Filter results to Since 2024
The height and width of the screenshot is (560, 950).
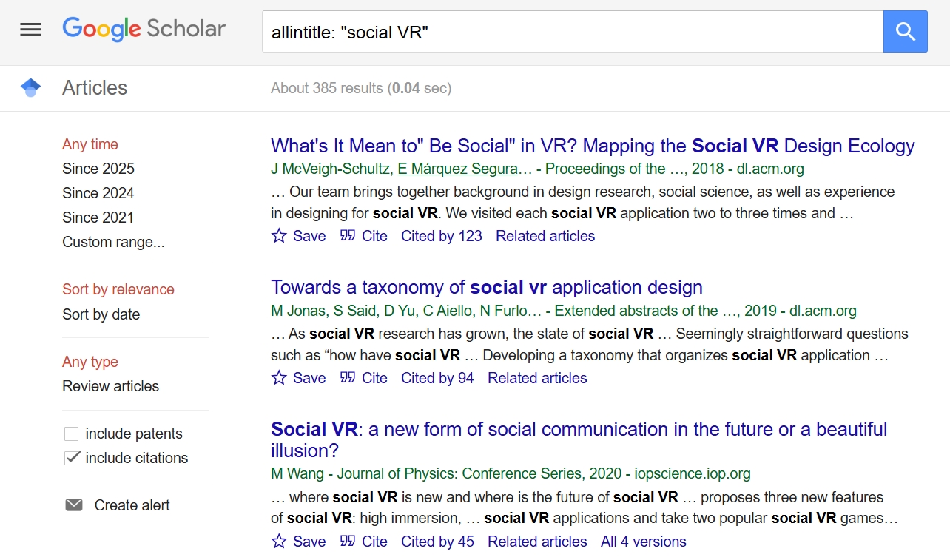click(x=98, y=193)
